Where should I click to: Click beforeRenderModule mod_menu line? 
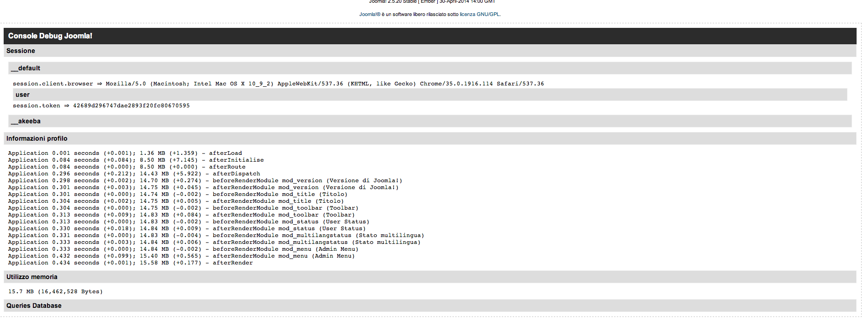[x=183, y=249]
